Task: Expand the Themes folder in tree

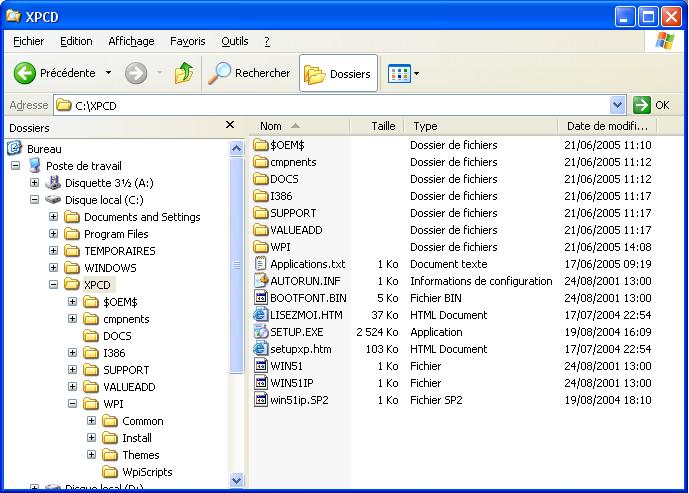Action: pos(91,454)
